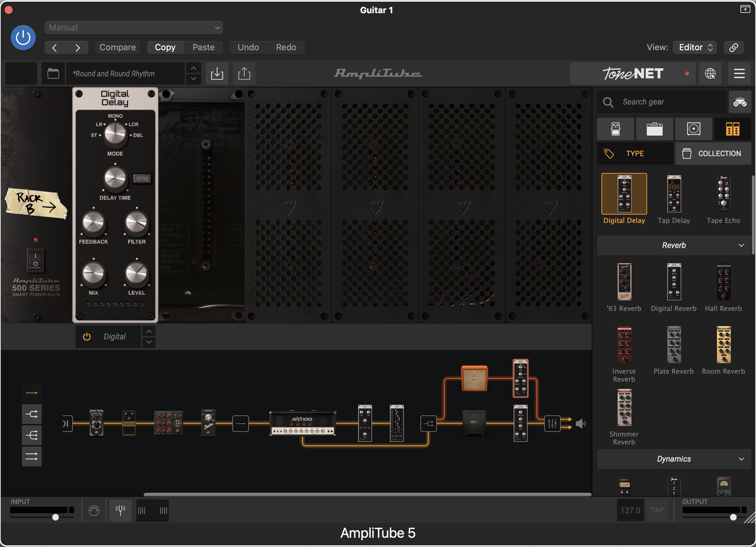Switch to the COLLECTION filter tab

tap(713, 153)
